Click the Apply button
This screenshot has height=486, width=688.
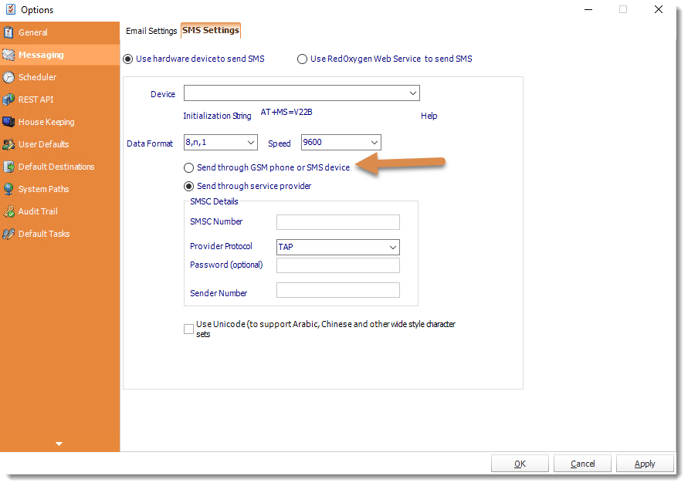pos(645,464)
